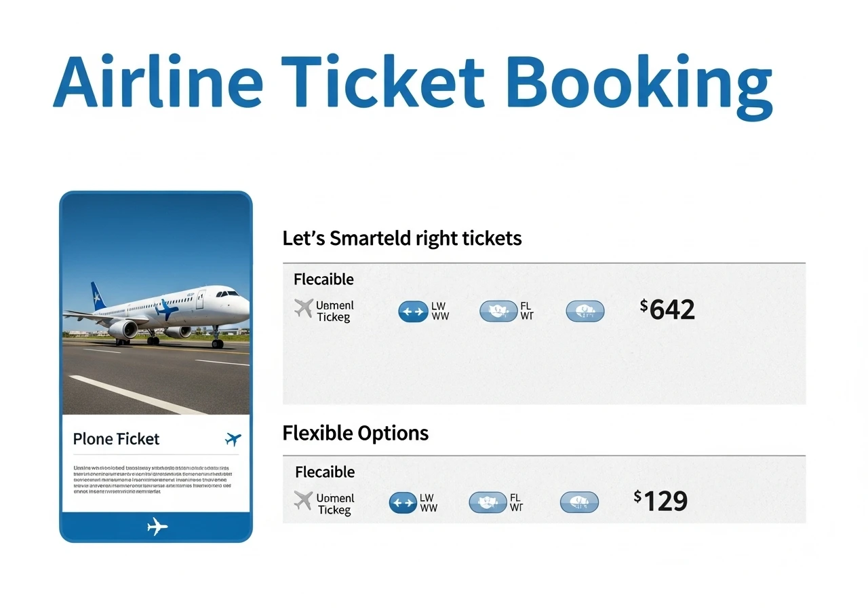
Task: Click the light-blue FL WT pill icon in the $129 row
Action: (488, 503)
